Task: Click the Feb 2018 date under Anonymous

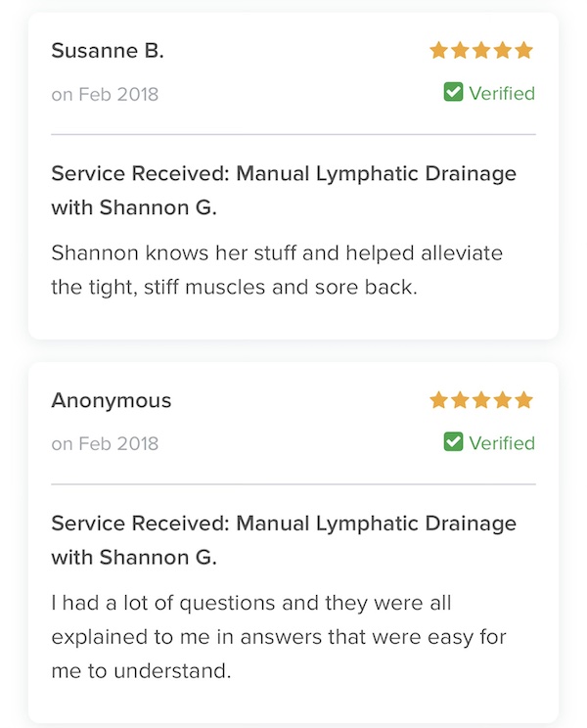Action: (x=105, y=444)
